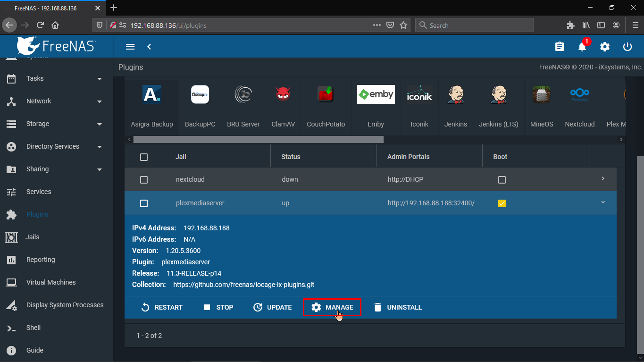This screenshot has height=362, width=644.
Task: Select the nextcloud jail checkbox
Action: tap(144, 180)
